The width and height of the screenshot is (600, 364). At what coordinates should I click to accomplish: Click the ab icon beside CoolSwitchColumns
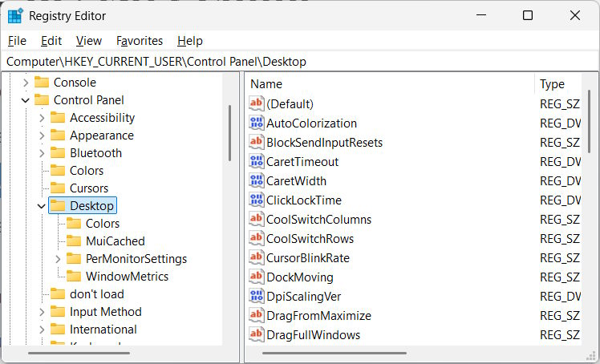[x=257, y=219]
